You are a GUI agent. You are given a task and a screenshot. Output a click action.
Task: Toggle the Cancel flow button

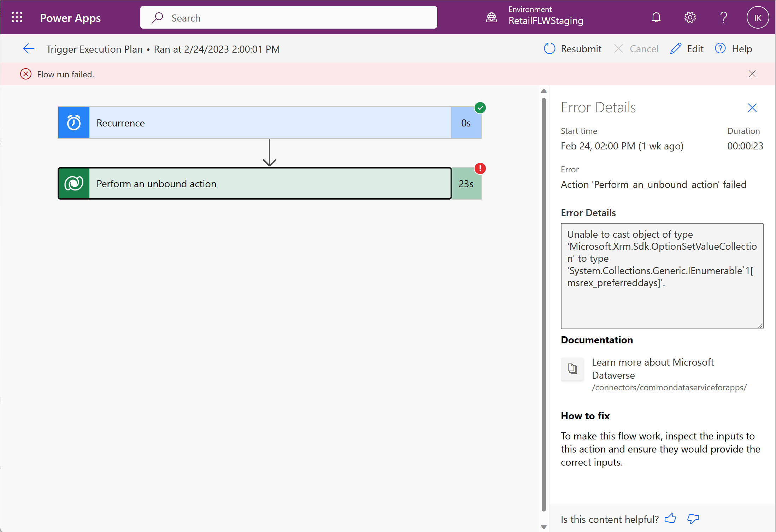[636, 49]
